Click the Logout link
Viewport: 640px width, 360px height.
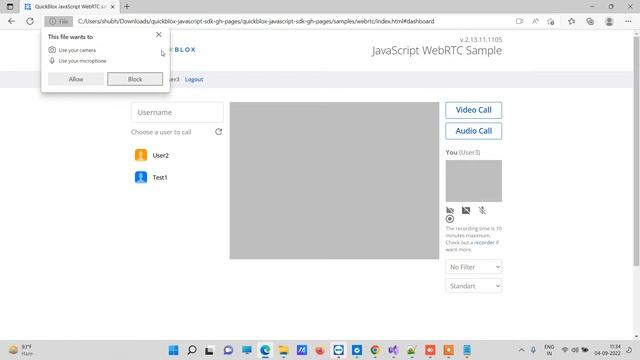[x=194, y=80]
